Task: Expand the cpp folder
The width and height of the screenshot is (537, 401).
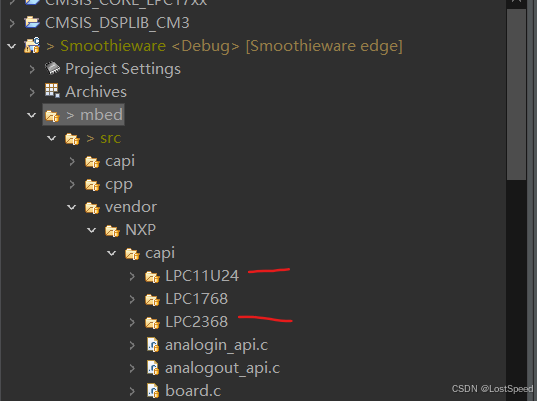Action: [x=72, y=184]
